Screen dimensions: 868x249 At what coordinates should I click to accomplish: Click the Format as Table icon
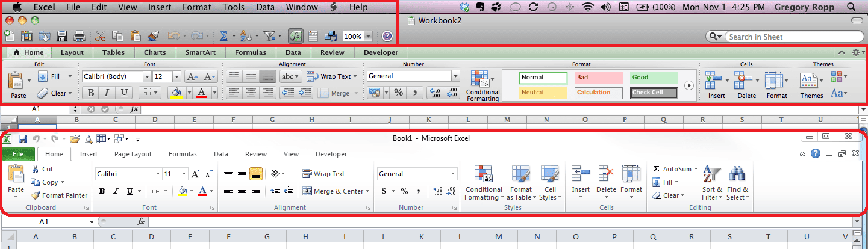521,175
